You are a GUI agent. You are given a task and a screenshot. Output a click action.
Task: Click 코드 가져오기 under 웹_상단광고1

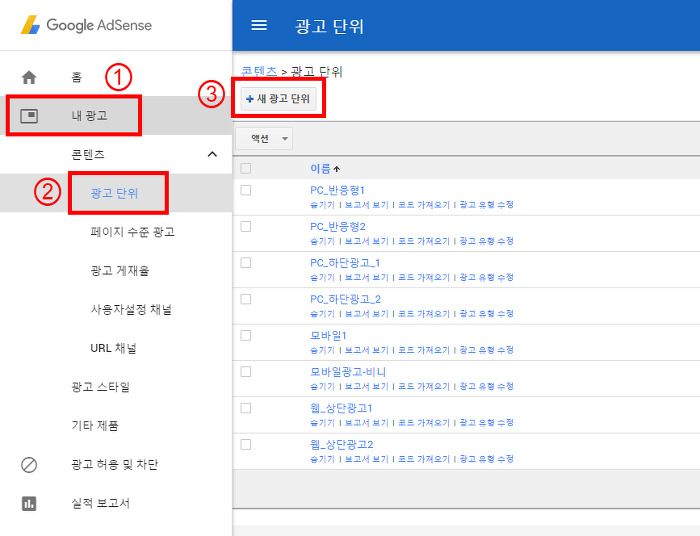424,423
